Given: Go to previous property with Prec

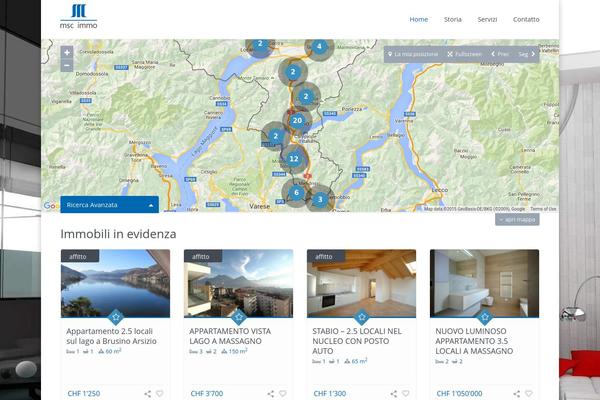Looking at the screenshot, I should (x=500, y=54).
